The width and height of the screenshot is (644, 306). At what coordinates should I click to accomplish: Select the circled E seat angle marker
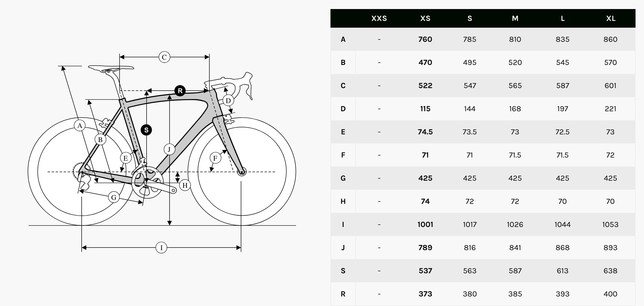(126, 158)
